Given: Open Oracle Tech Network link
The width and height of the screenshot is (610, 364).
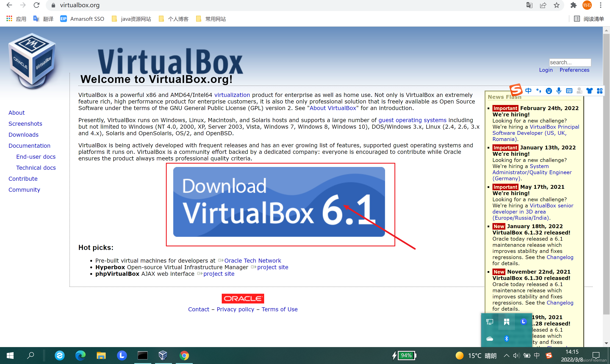Looking at the screenshot, I should [x=253, y=261].
